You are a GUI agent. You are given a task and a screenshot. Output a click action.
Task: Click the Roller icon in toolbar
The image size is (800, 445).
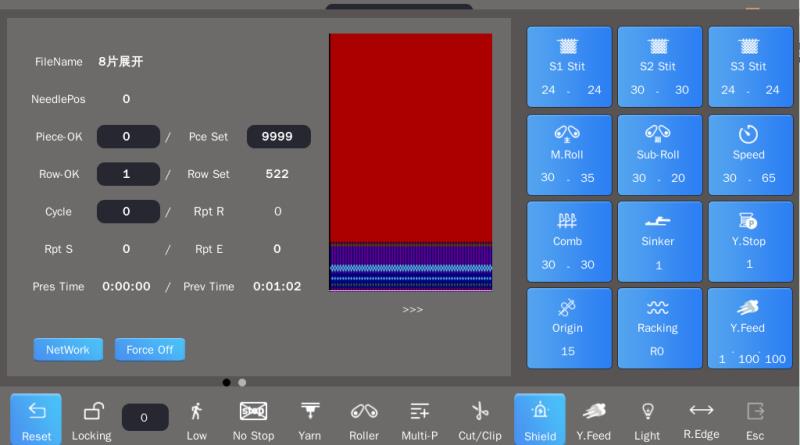pos(364,419)
